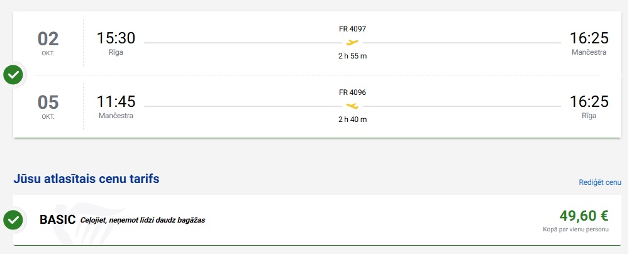
Task: Click flight number FR 4096
Action: [352, 92]
